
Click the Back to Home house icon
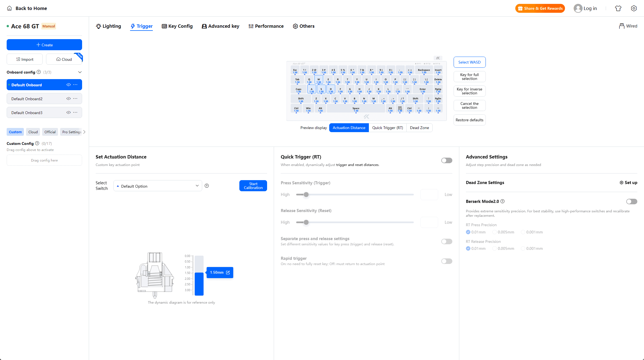(9, 8)
